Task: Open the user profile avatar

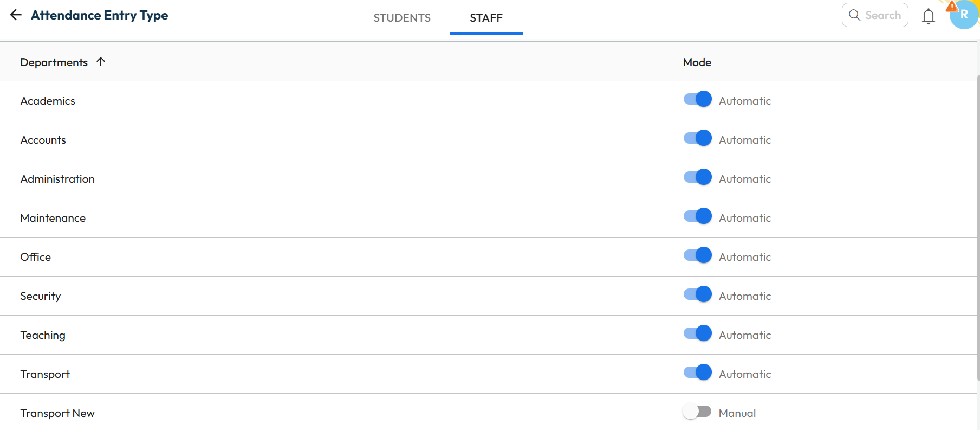Action: pos(964,15)
